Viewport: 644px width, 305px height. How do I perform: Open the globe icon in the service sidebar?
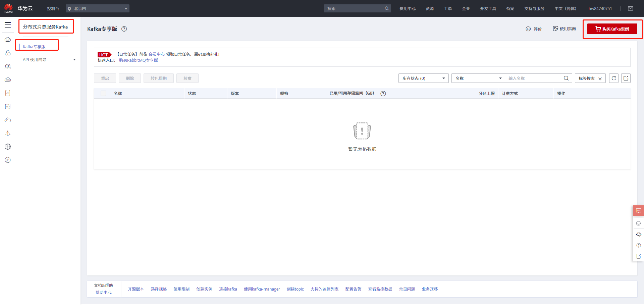pos(8,147)
